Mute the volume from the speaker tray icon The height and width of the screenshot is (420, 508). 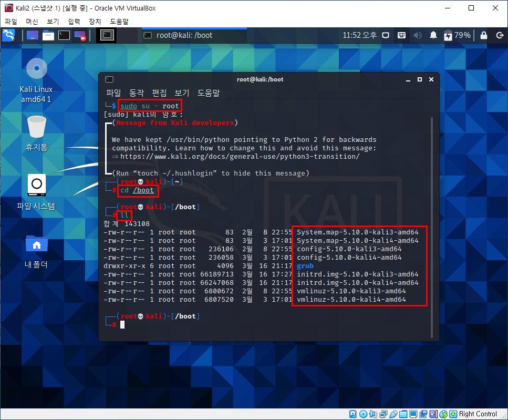(417, 35)
